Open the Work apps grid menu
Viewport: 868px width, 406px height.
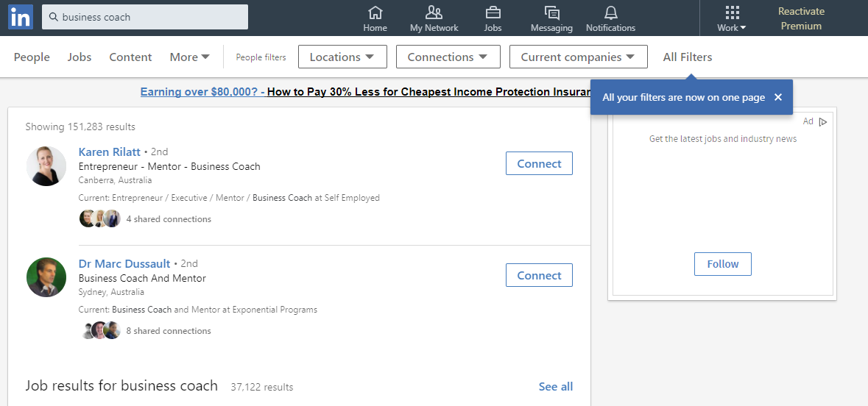pos(732,19)
